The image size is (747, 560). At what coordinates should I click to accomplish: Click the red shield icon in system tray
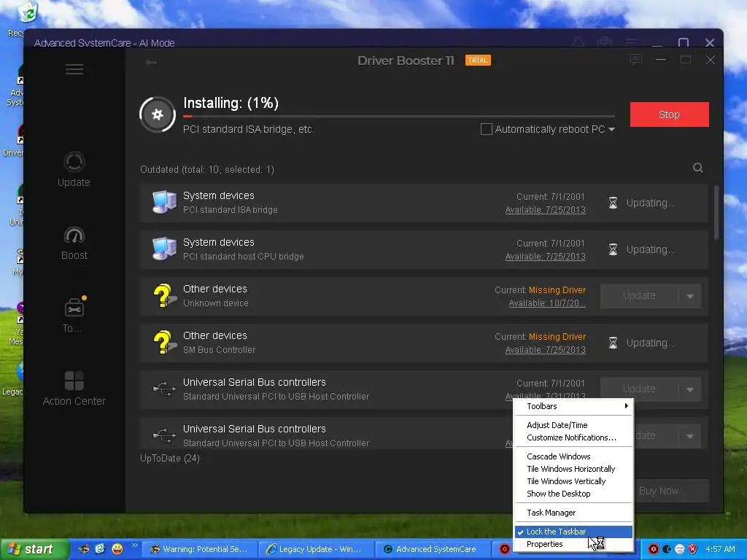coord(693,549)
